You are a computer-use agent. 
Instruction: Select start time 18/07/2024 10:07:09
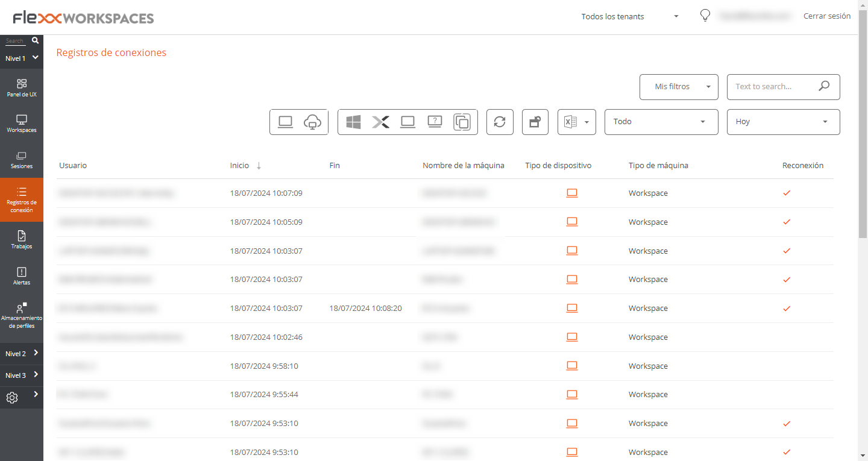(x=266, y=193)
